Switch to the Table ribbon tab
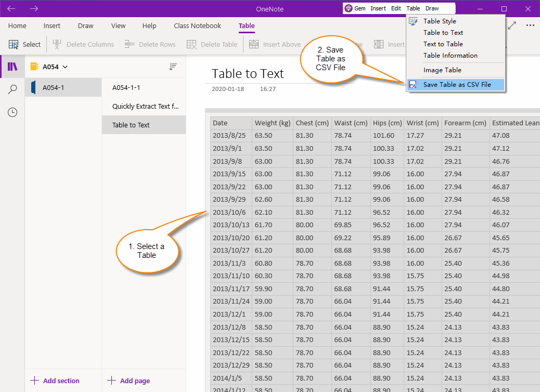 pyautogui.click(x=247, y=25)
